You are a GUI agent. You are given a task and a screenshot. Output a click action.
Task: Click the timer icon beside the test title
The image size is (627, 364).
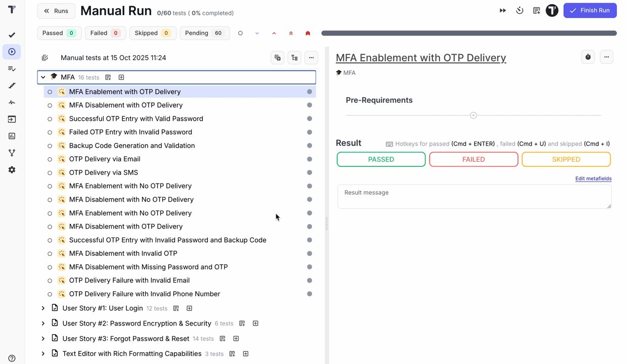[588, 57]
